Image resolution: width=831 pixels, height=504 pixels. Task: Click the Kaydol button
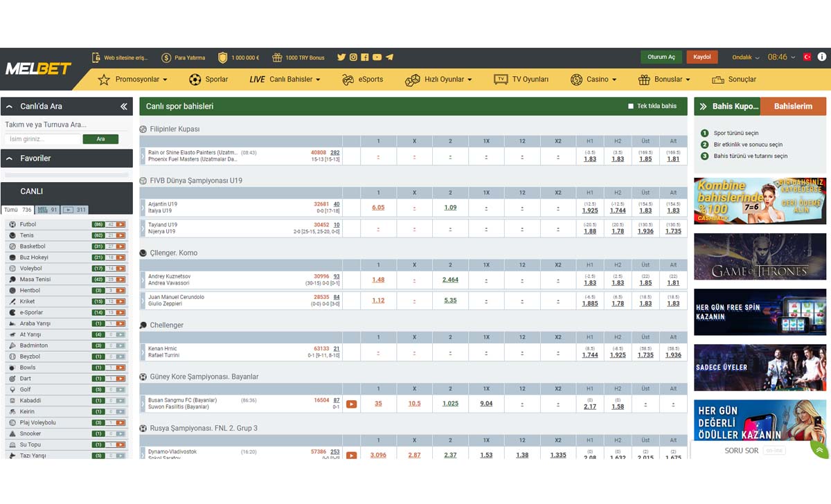click(x=702, y=57)
